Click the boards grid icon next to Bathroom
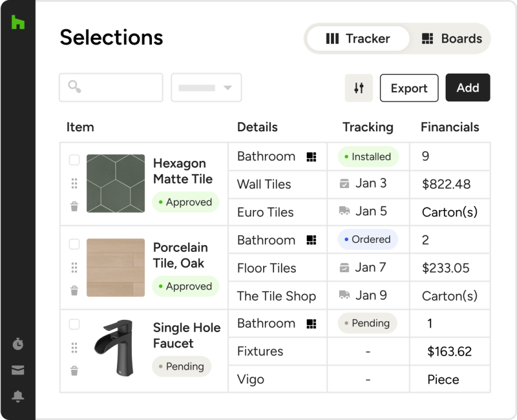This screenshot has width=517, height=420. pos(310,156)
